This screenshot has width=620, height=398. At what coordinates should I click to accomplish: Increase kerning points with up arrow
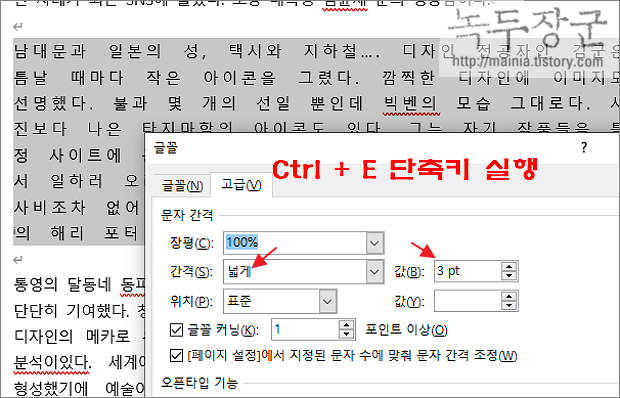click(346, 325)
